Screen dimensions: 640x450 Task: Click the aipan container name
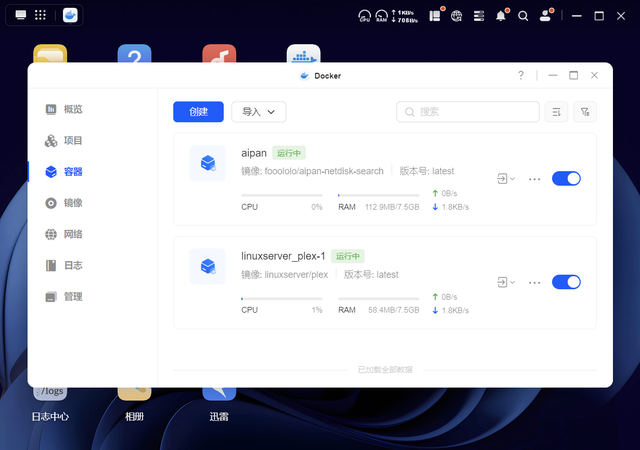(254, 153)
